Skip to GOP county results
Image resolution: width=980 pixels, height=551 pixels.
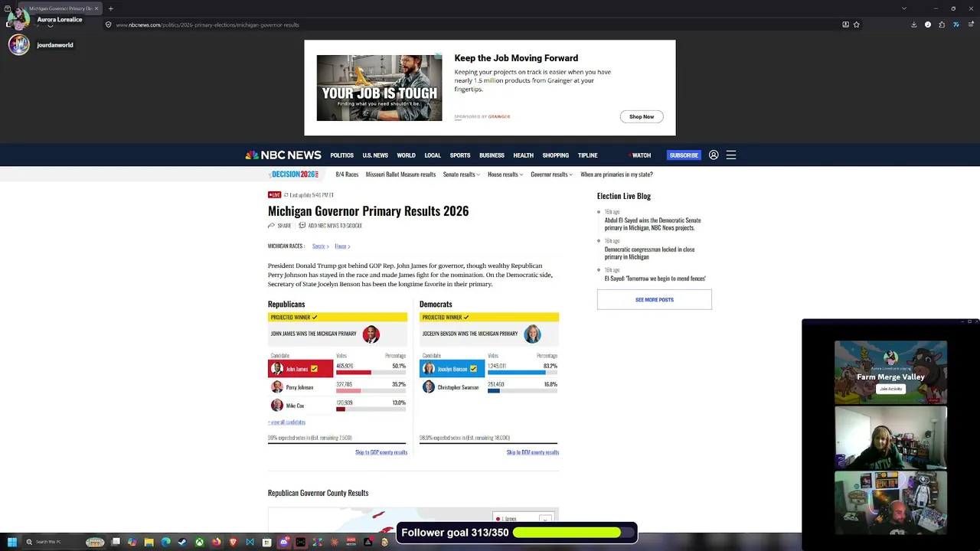pyautogui.click(x=381, y=452)
